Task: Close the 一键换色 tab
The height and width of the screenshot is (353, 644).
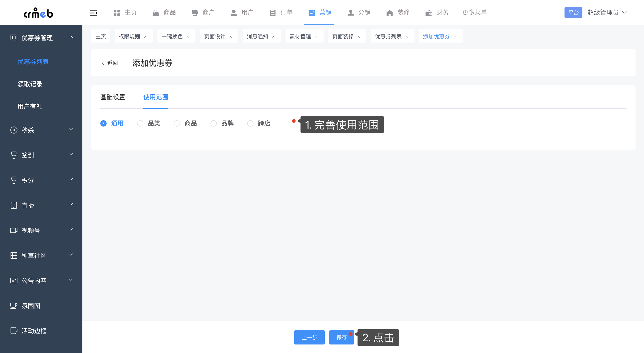Action: [x=188, y=37]
